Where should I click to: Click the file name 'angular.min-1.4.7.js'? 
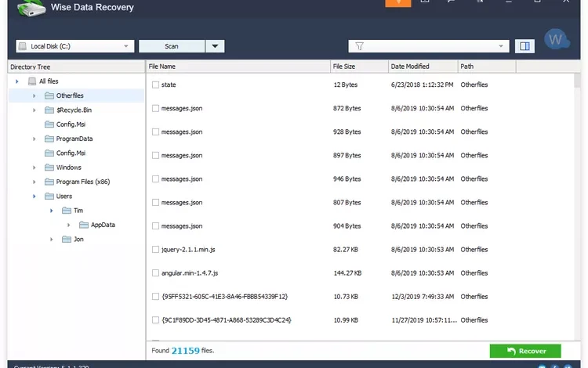click(x=190, y=273)
